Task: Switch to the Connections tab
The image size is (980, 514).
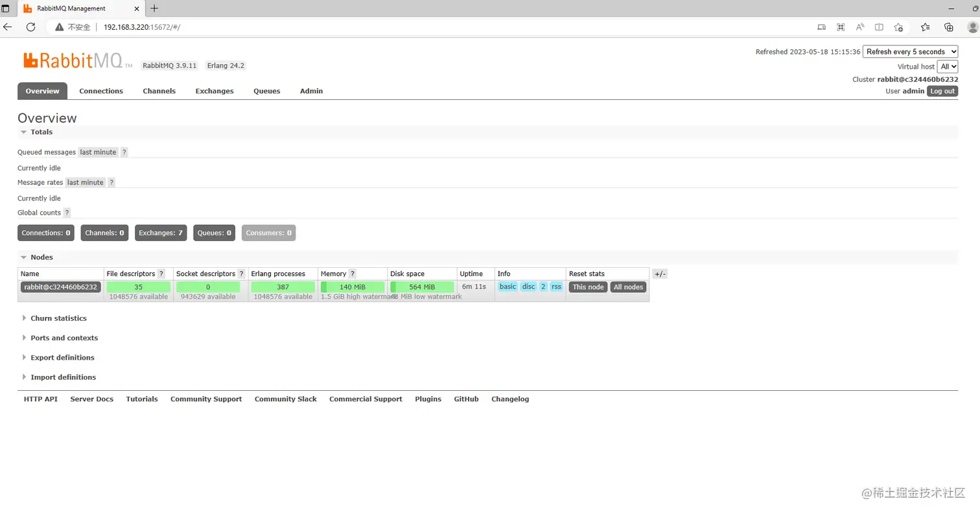Action: point(101,91)
